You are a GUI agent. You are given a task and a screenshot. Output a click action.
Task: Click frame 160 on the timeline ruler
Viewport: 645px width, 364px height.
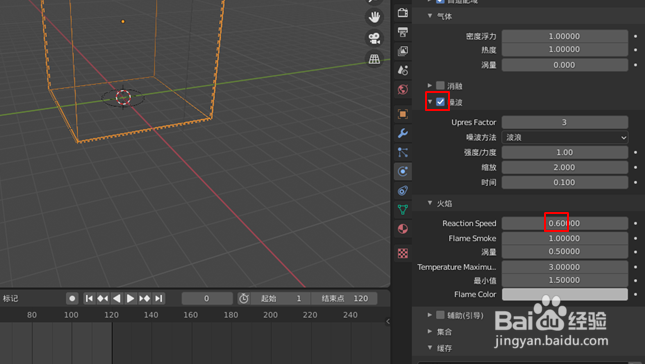pos(190,315)
